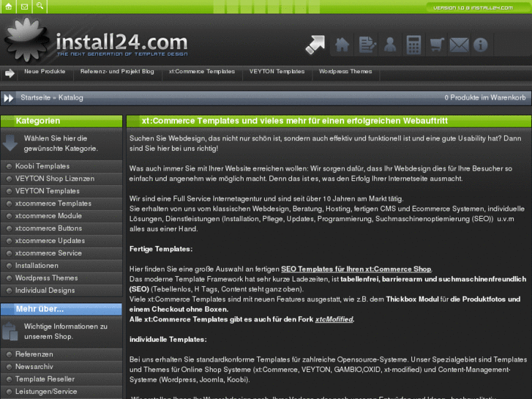This screenshot has height=399, width=532.
Task: Follow the xtcMofified link
Action: pyautogui.click(x=334, y=319)
